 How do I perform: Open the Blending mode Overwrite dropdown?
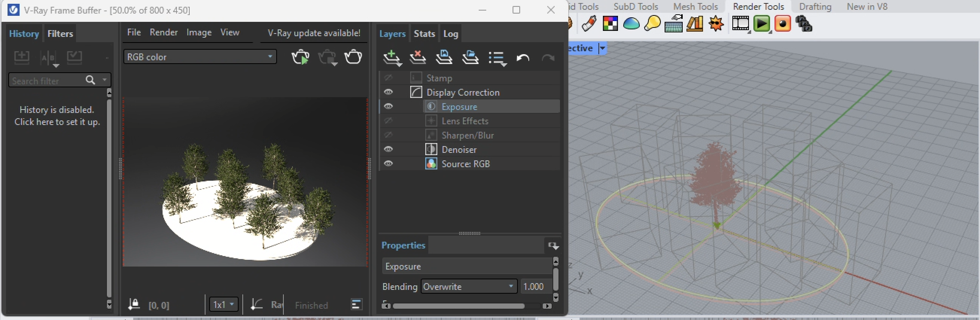(469, 286)
